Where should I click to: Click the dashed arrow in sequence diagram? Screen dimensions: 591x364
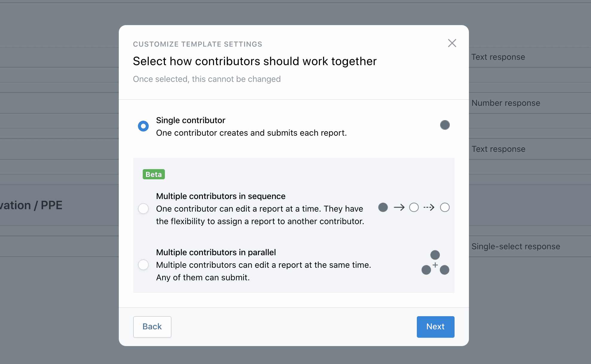coord(429,207)
